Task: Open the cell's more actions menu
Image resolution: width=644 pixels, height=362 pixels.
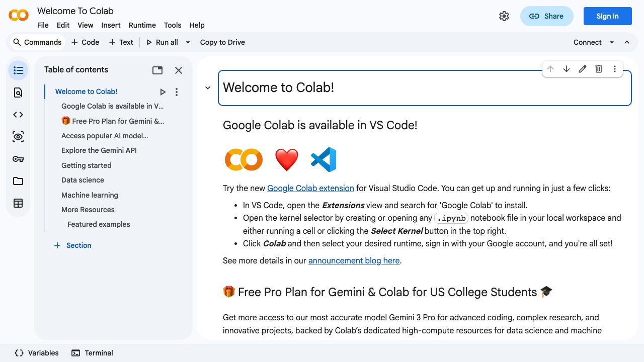Action: point(615,69)
